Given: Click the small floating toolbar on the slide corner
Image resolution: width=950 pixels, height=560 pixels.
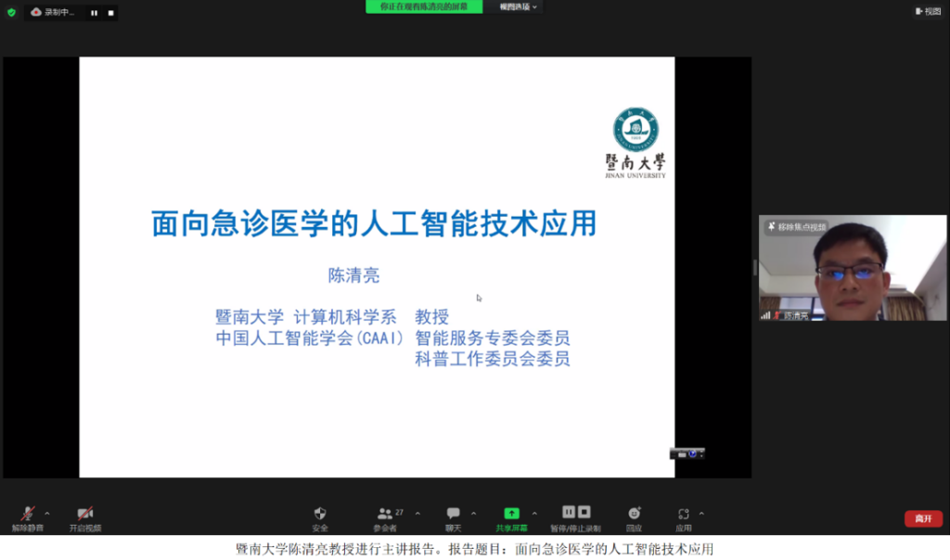Looking at the screenshot, I should pos(687,453).
